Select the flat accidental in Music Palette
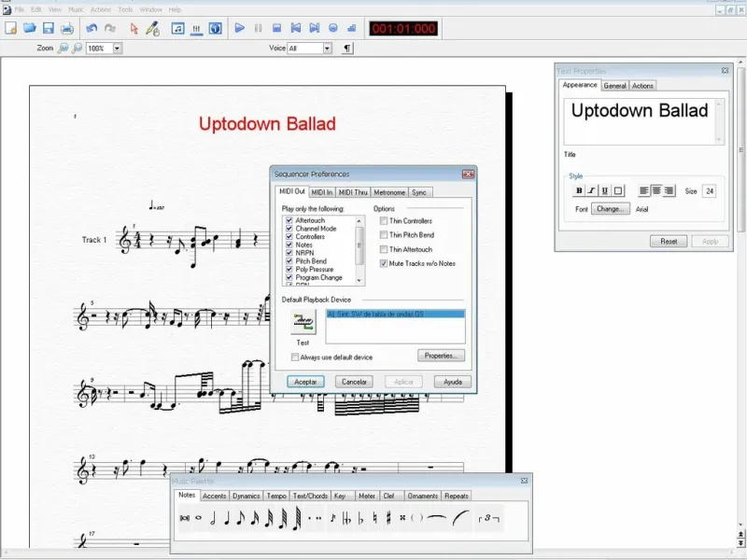Screen dimensions: 747x560 pyautogui.click(x=360, y=518)
